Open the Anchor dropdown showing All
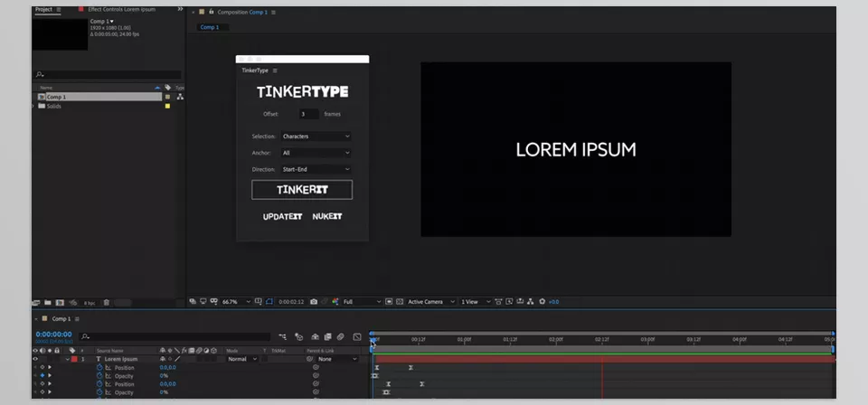 (316, 153)
